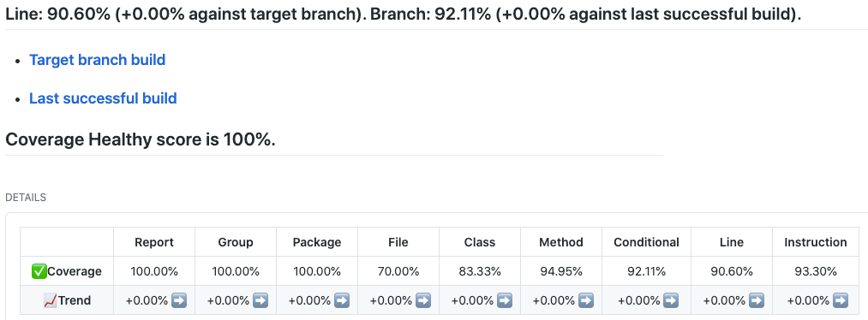Click the Coverage Healthy score heading
The image size is (868, 320).
(140, 139)
